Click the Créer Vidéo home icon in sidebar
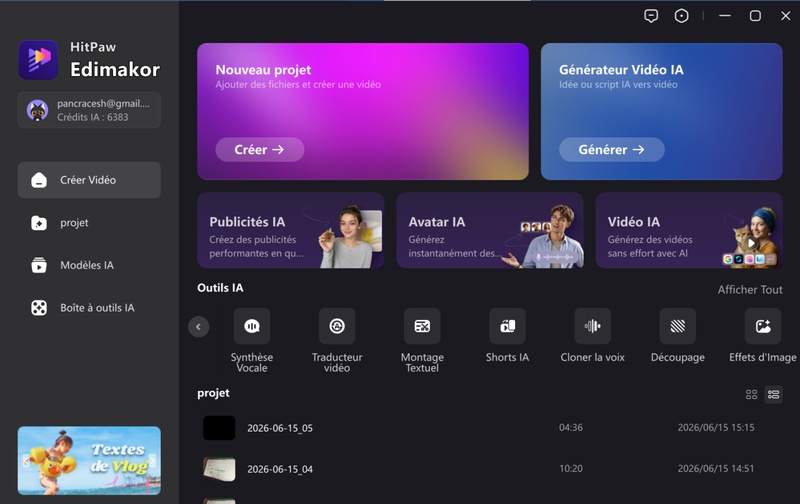 [39, 180]
